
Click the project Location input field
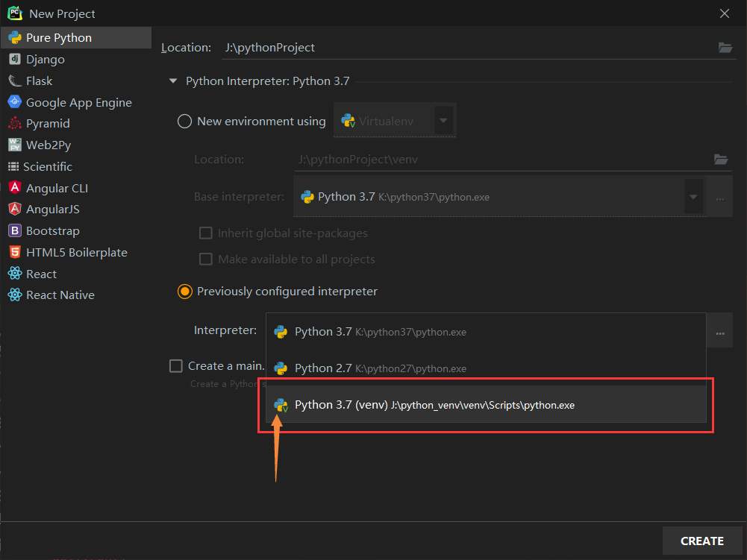[x=469, y=48]
